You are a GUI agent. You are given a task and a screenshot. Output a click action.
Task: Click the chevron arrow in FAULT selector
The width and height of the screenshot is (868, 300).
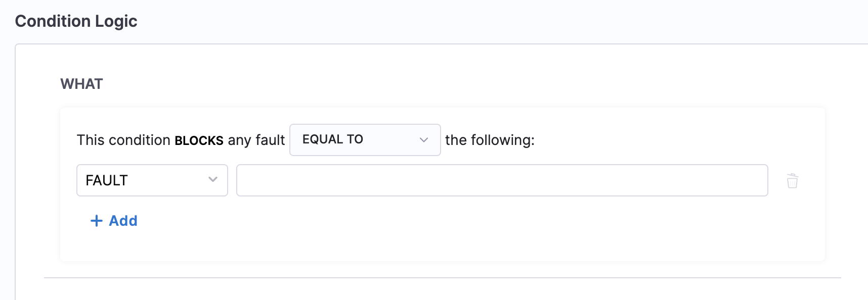(x=213, y=180)
